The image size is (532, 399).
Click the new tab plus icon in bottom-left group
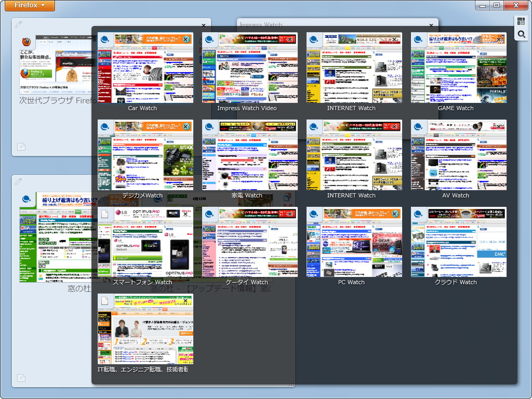pyautogui.click(x=21, y=378)
